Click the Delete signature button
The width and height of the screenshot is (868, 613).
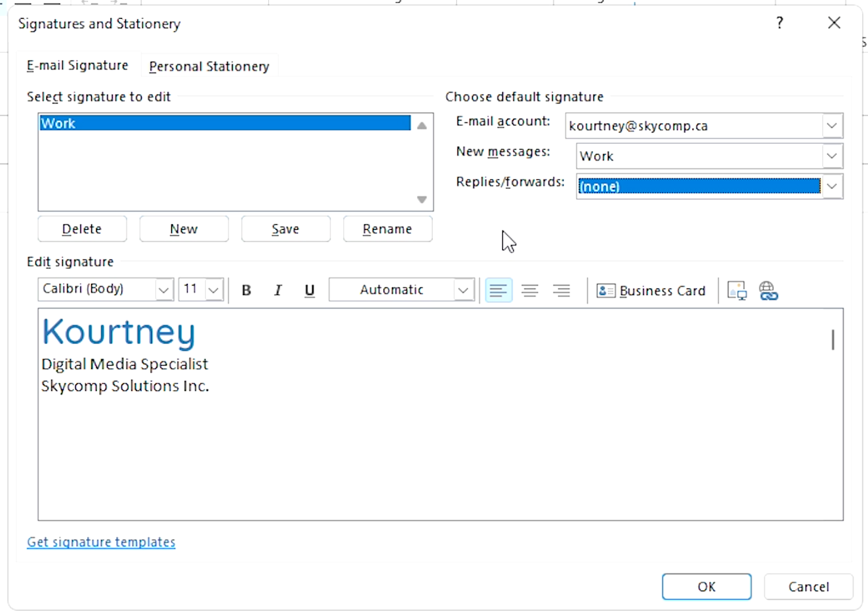(x=82, y=228)
